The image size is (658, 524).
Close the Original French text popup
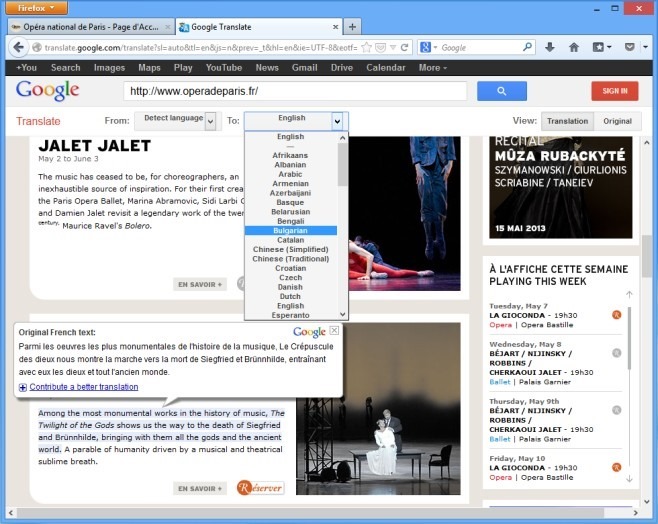coord(334,331)
